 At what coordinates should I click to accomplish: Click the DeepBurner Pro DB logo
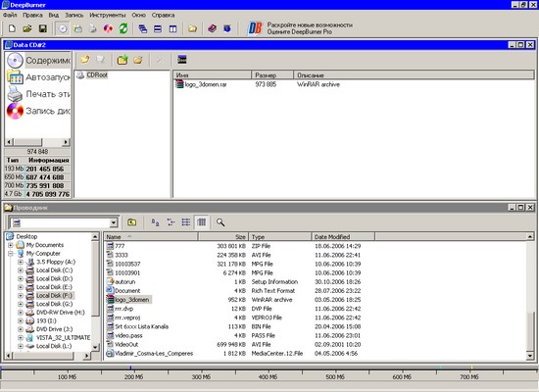point(255,28)
